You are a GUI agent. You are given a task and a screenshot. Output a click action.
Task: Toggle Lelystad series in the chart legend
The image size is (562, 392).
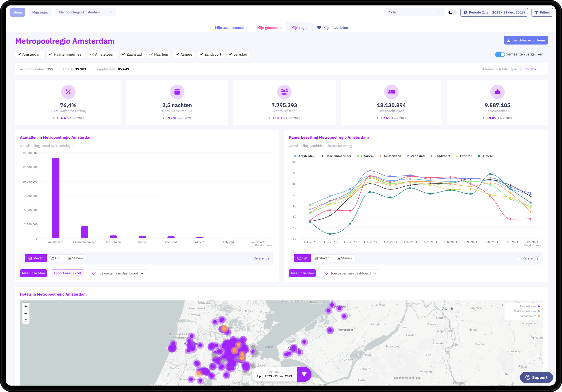[463, 156]
